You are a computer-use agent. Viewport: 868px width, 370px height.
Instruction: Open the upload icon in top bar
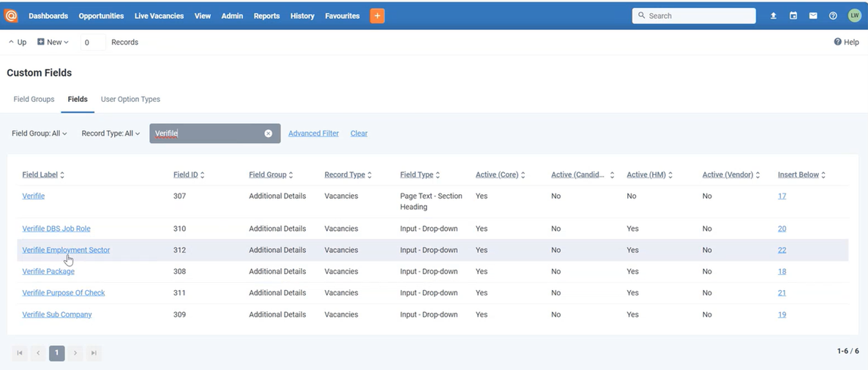pos(774,16)
